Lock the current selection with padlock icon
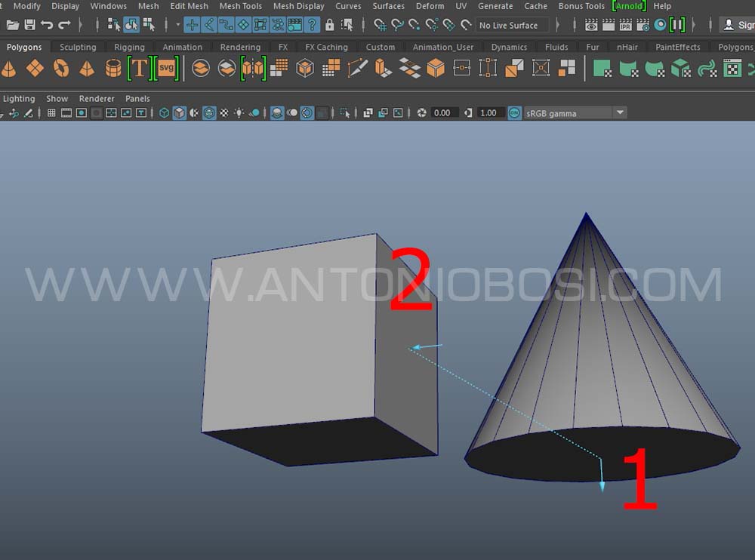The height and width of the screenshot is (560, 755). tap(329, 25)
